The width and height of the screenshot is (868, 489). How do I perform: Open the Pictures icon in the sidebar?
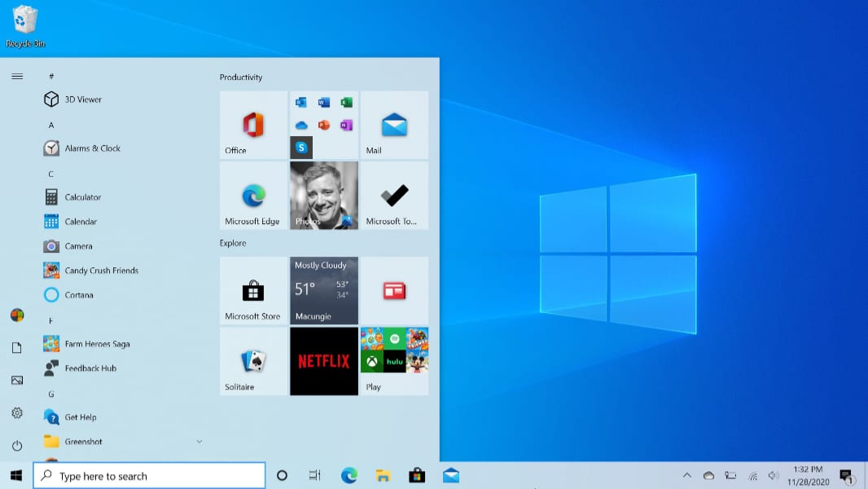(x=16, y=380)
